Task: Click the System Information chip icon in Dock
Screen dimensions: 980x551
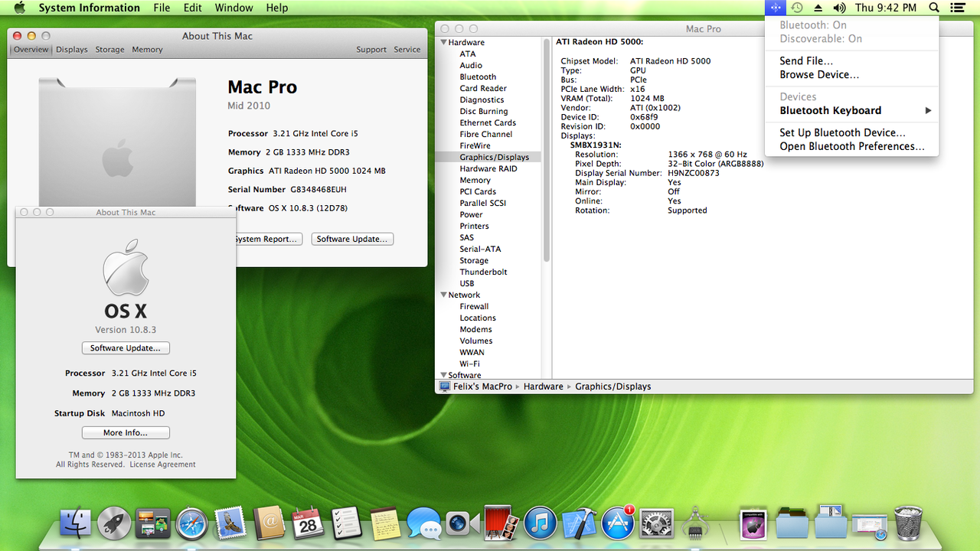Action: pos(696,523)
